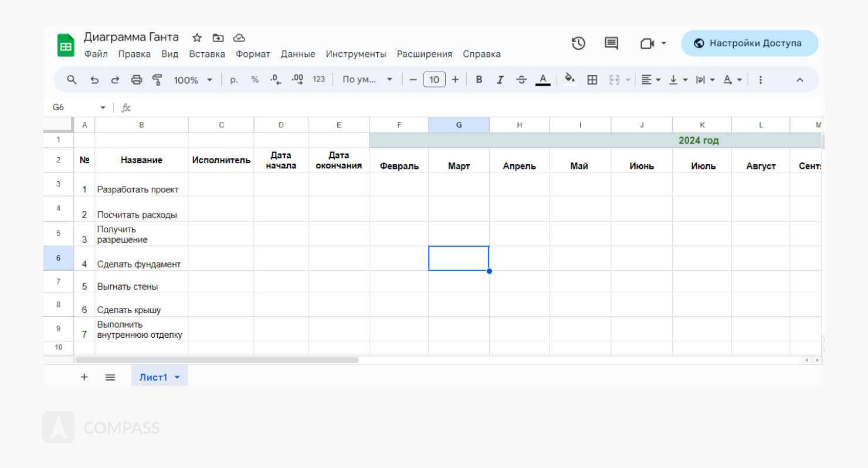The width and height of the screenshot is (868, 468).
Task: Click the print icon in the toolbar
Action: 137,80
